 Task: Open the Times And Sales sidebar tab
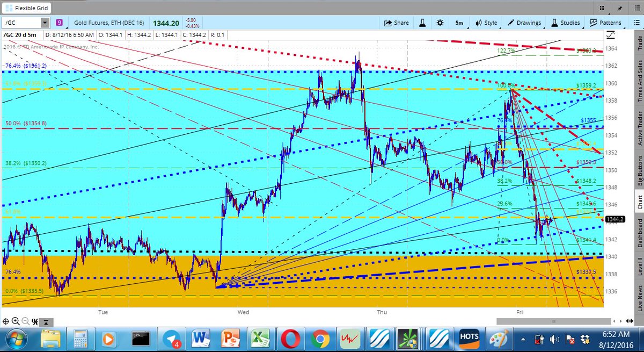pos(639,81)
